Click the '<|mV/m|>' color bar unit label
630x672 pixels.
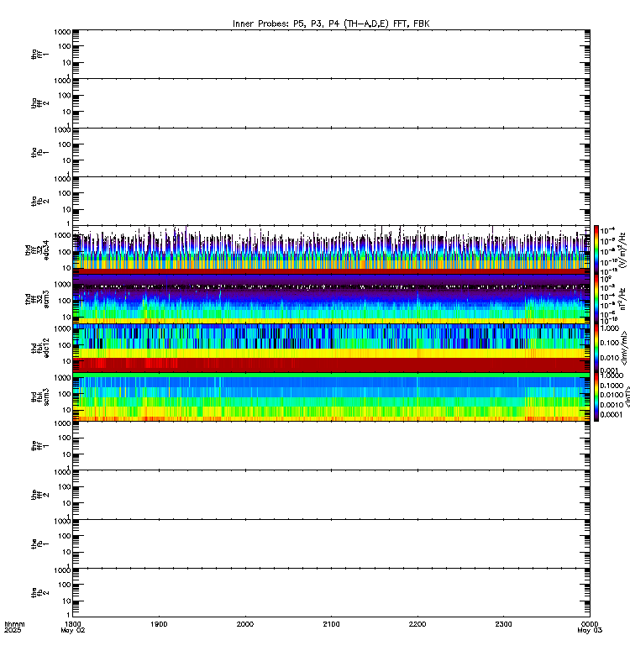625,348
